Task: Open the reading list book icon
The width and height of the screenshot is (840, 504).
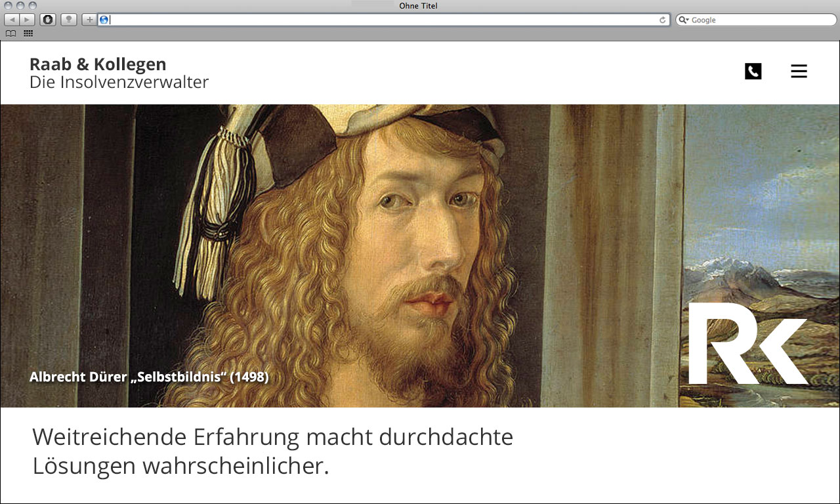Action: pos(11,33)
